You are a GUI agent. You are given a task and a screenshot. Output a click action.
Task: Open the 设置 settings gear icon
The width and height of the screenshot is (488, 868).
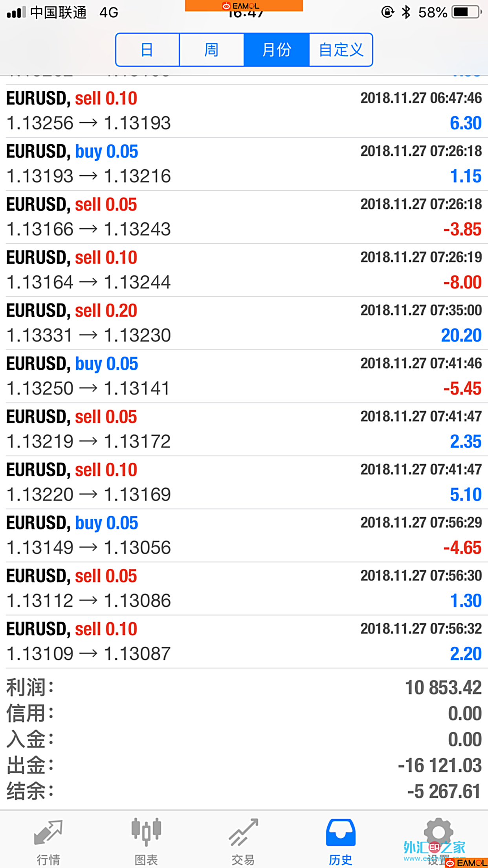tap(438, 833)
